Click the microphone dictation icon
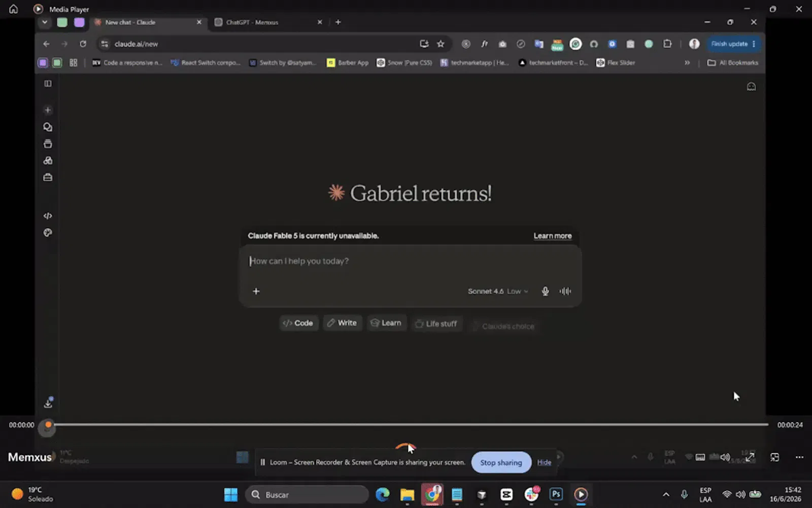Image resolution: width=812 pixels, height=508 pixels. pyautogui.click(x=545, y=291)
